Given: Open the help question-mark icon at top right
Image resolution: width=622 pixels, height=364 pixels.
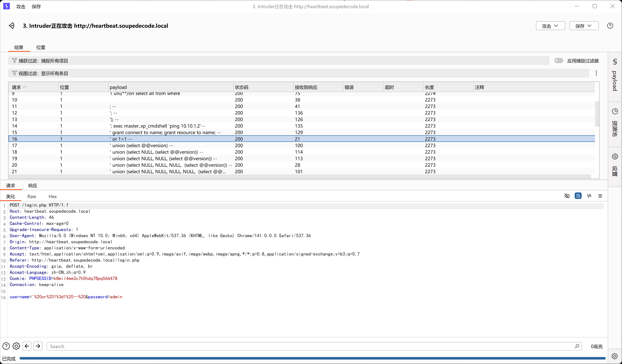Looking at the screenshot, I should pos(610,26).
